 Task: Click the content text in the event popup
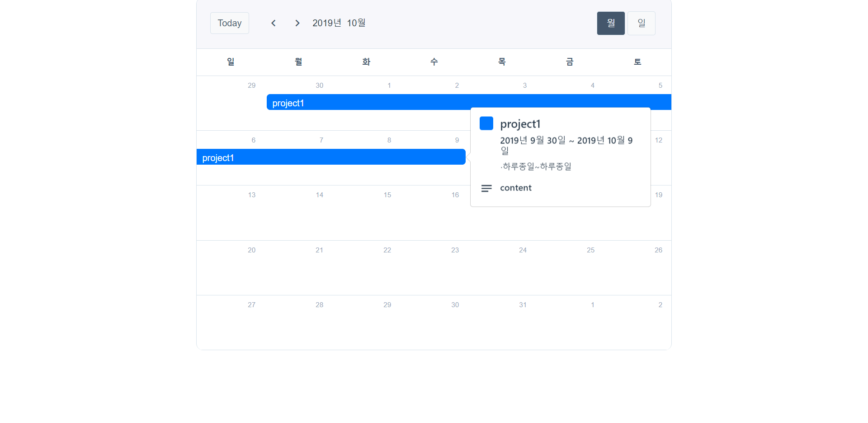coord(515,188)
